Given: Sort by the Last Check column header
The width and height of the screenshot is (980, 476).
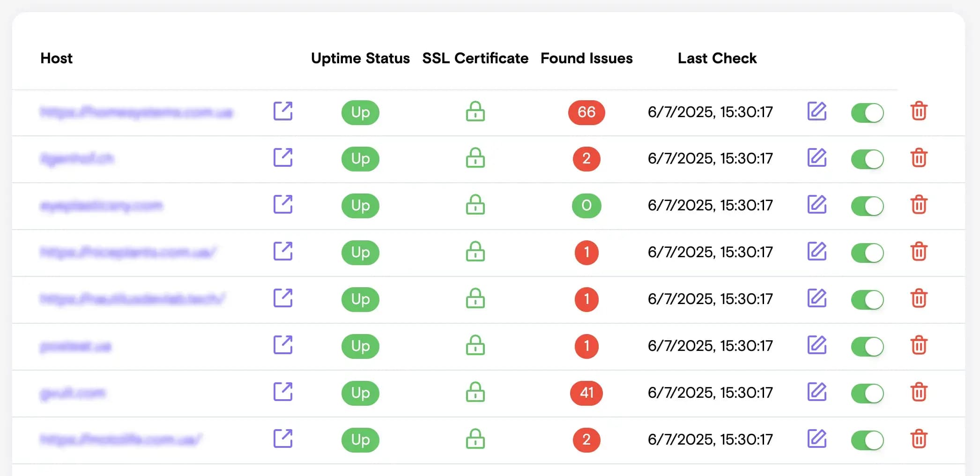Looking at the screenshot, I should tap(717, 58).
